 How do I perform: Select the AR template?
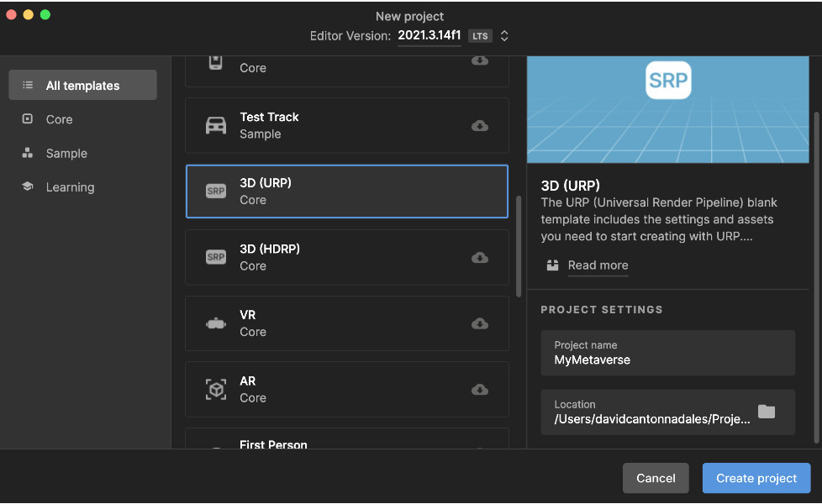pyautogui.click(x=347, y=389)
